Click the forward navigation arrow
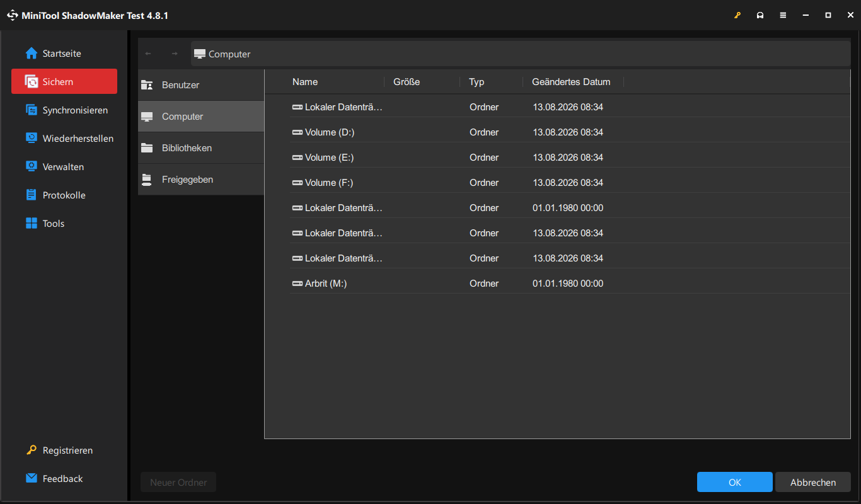 coord(175,54)
